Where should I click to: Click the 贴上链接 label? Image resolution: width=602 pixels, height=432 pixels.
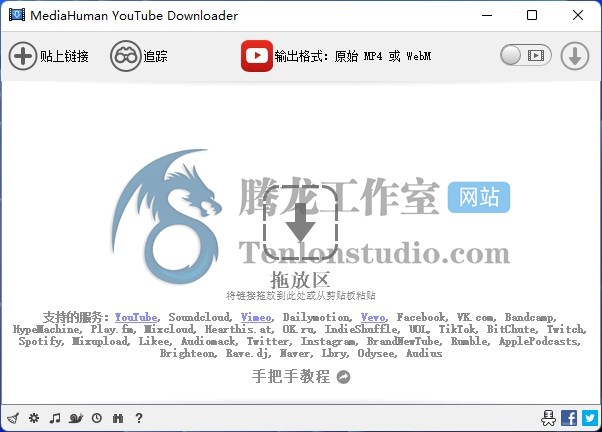click(64, 56)
